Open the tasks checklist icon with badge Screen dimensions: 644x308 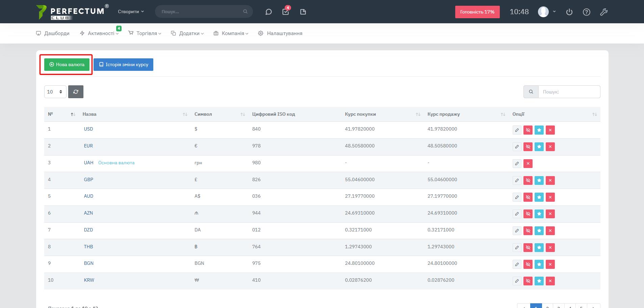286,12
